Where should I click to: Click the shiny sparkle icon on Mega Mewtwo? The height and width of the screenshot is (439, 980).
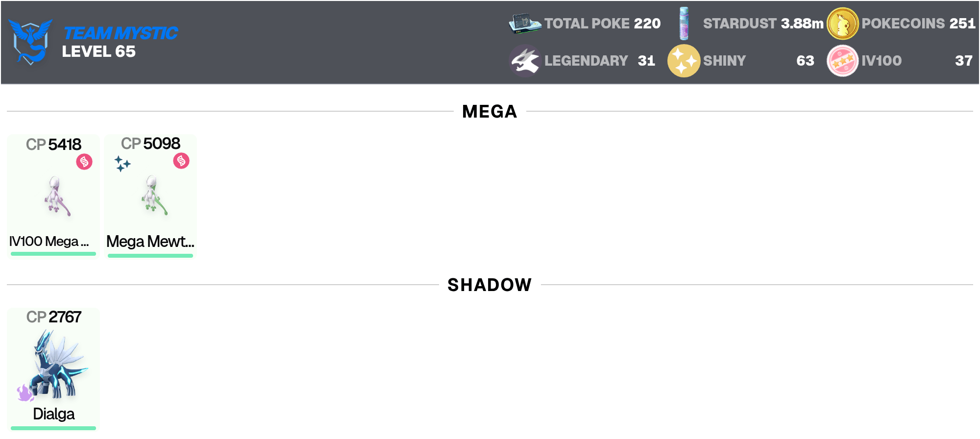pyautogui.click(x=122, y=164)
